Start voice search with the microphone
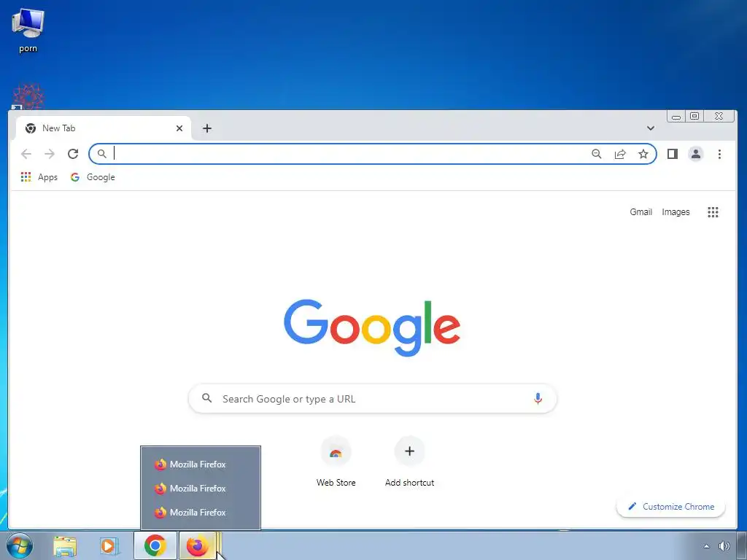Screen dimensions: 747x560 (538, 399)
